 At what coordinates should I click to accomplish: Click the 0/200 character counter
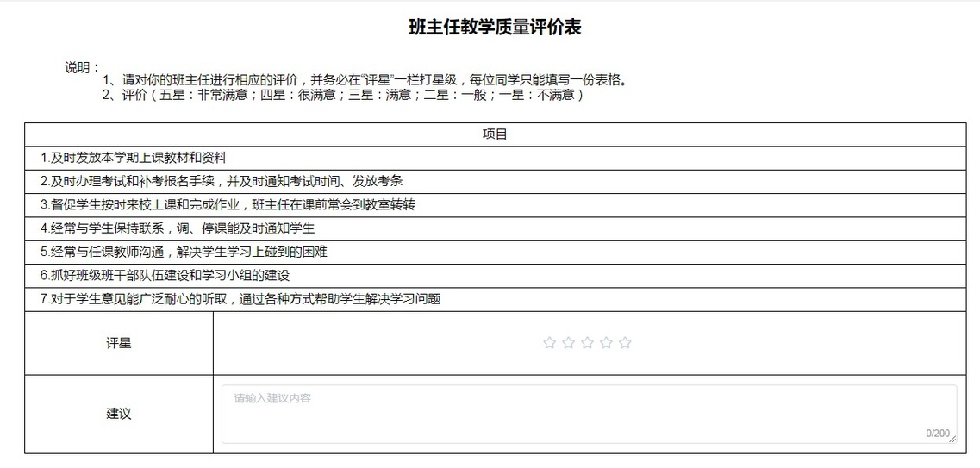(938, 433)
